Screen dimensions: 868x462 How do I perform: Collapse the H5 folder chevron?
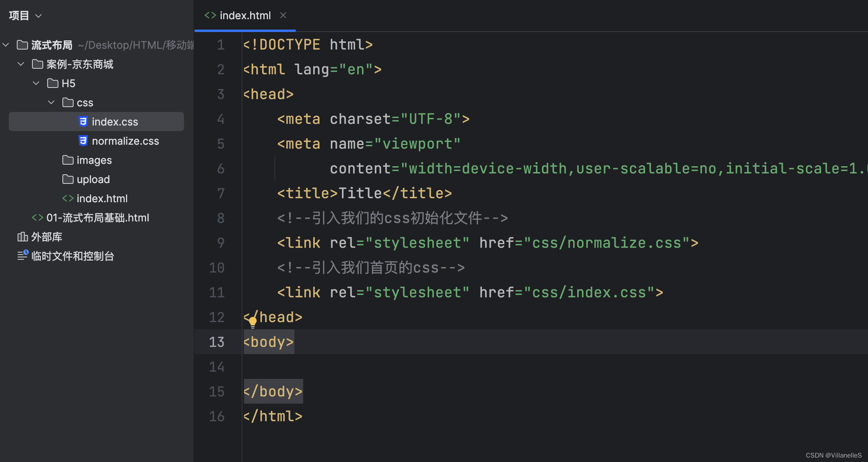[x=36, y=83]
